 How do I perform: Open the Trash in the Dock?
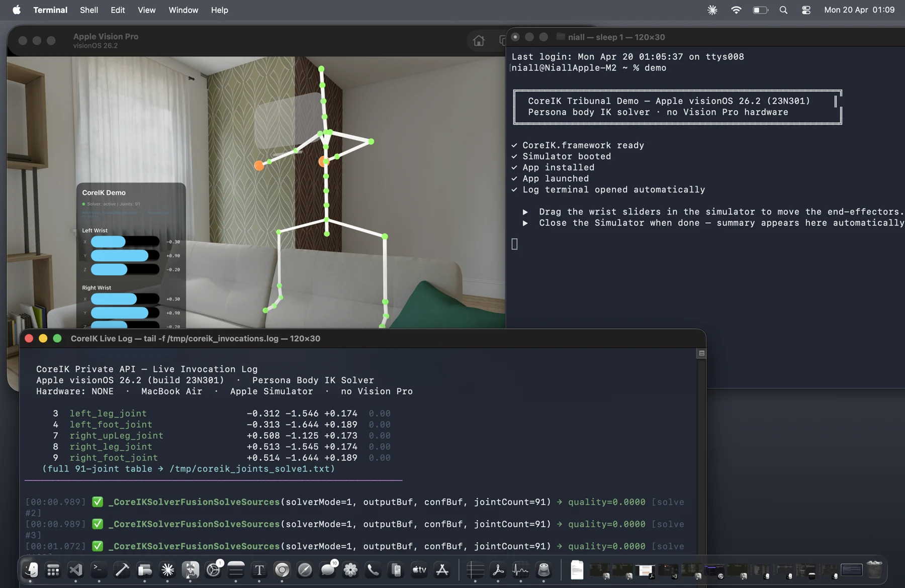874,570
